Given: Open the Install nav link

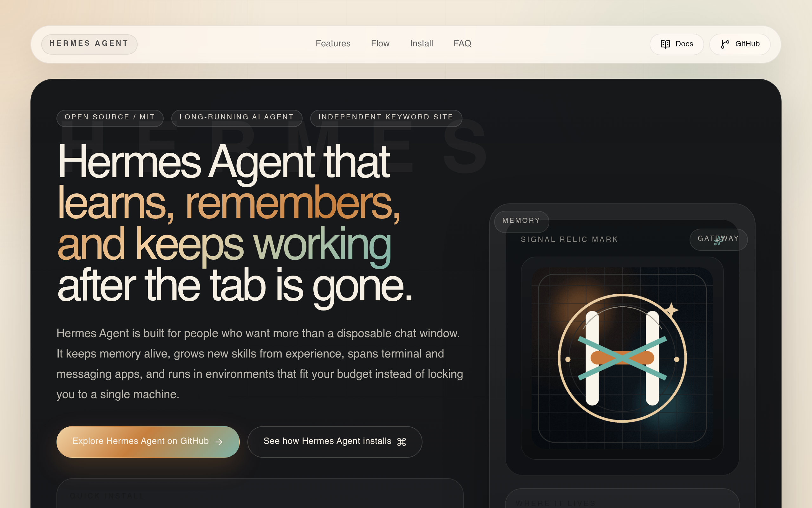Looking at the screenshot, I should [422, 44].
